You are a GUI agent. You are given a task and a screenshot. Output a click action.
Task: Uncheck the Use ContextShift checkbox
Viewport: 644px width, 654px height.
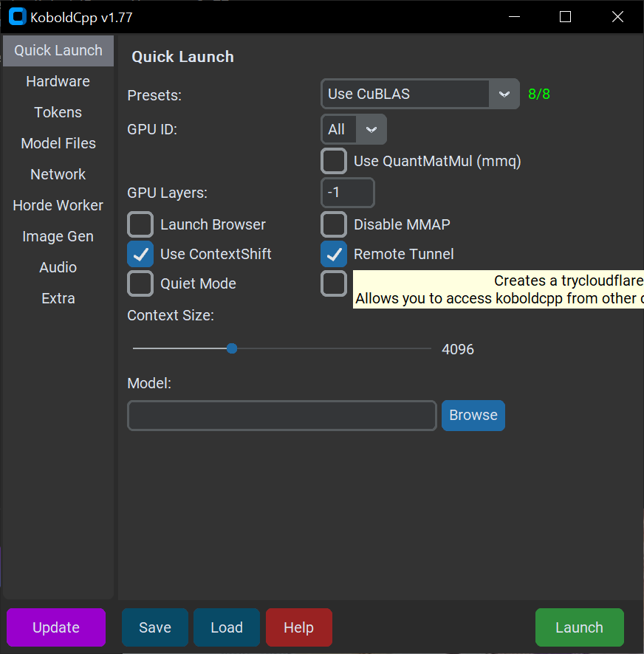140,254
